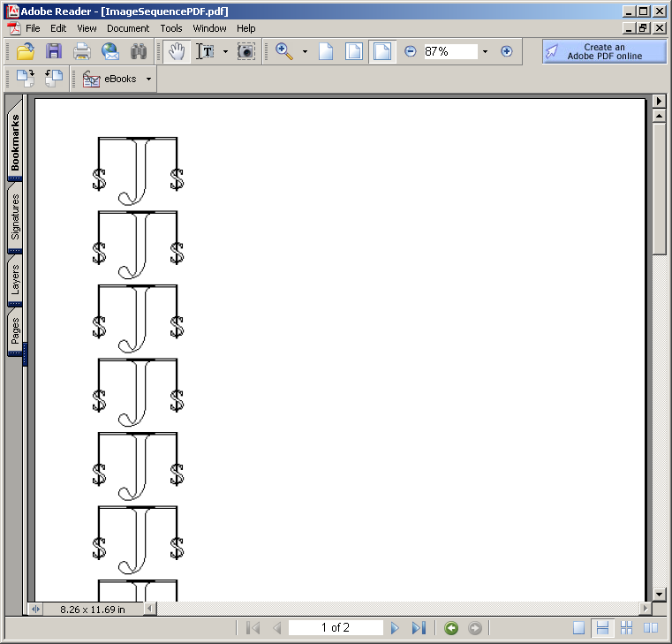Open the Document menu
The width and height of the screenshot is (672, 644).
[x=128, y=28]
